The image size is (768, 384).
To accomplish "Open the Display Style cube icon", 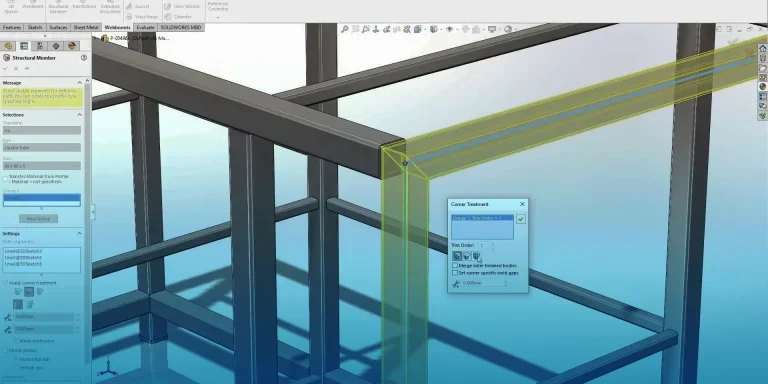I will pos(433,29).
